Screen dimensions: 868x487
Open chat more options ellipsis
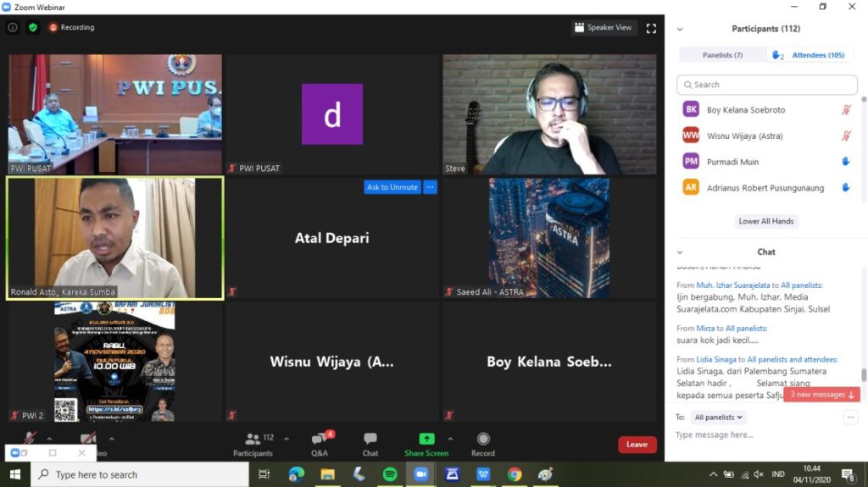click(x=851, y=418)
